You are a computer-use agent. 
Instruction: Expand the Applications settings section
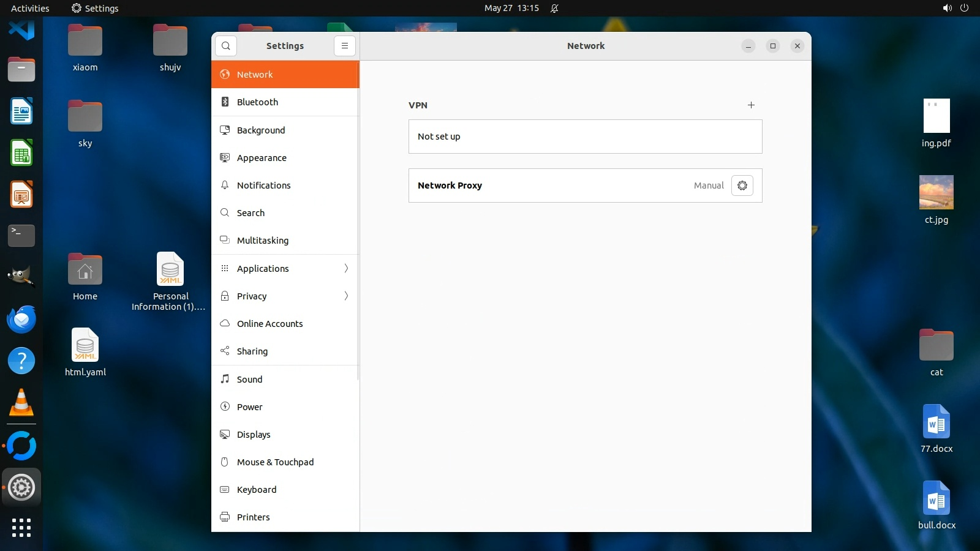click(285, 268)
